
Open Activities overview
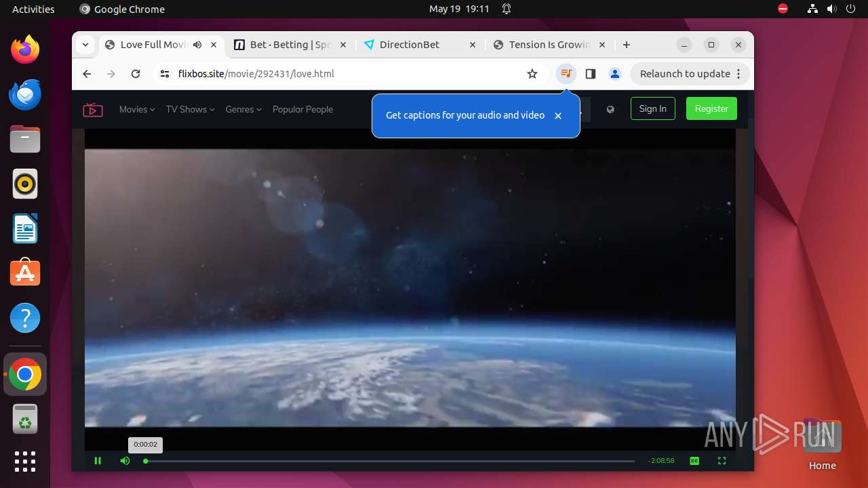point(33,9)
